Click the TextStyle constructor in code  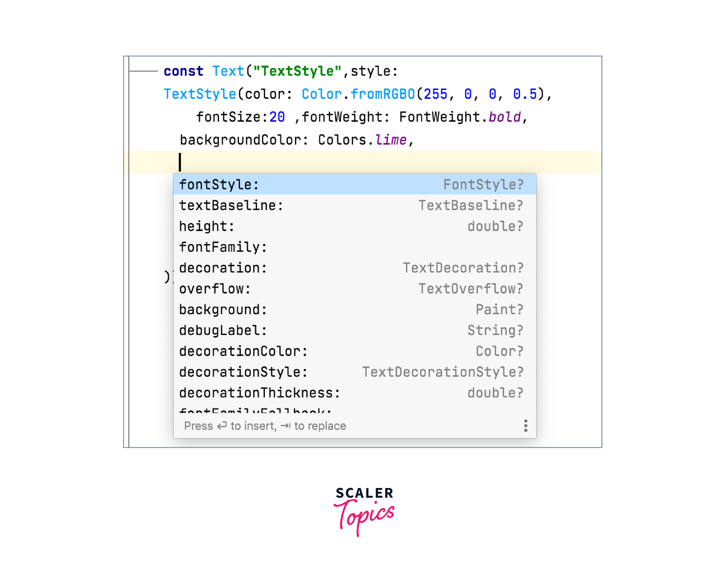pos(200,94)
